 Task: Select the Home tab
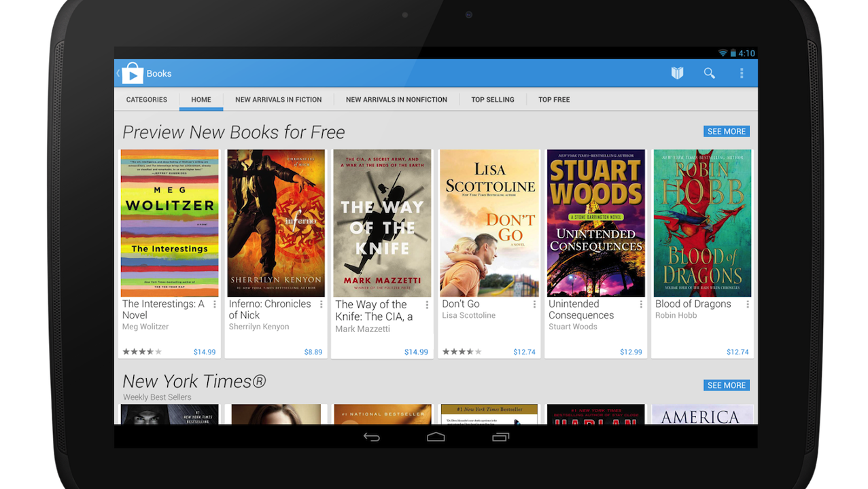point(201,99)
